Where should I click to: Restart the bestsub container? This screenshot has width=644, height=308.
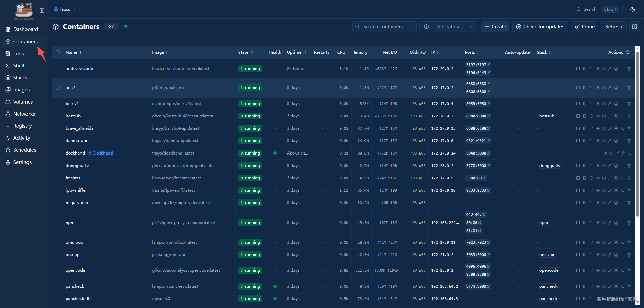point(591,116)
